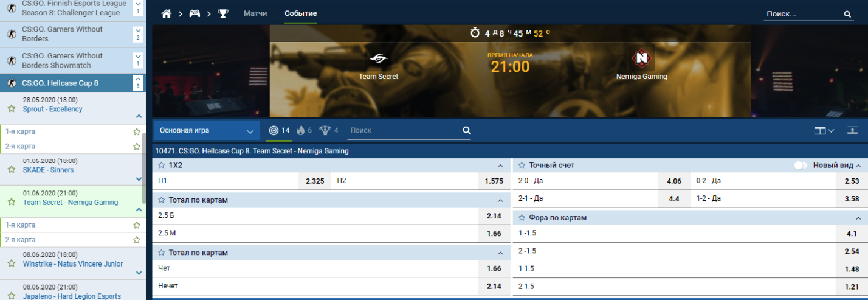868x300 pixels.
Task: Collapse Team Secret - Nemiga Gaming sub-markets
Action: (139, 210)
